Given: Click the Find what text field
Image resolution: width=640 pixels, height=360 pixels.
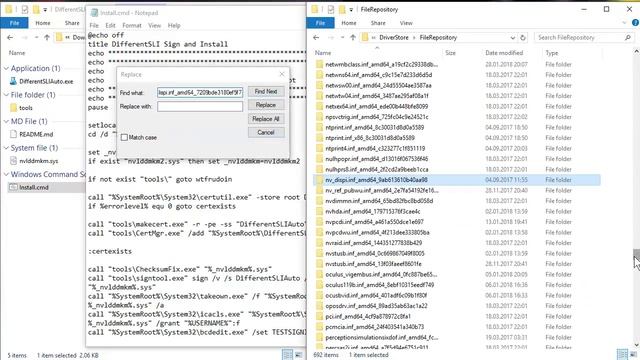Looking at the screenshot, I should tap(200, 93).
